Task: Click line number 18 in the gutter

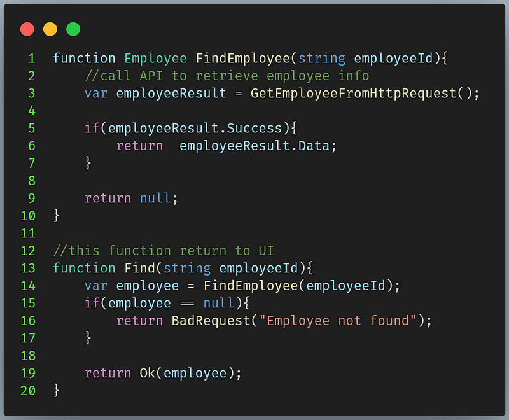Action: click(x=28, y=356)
